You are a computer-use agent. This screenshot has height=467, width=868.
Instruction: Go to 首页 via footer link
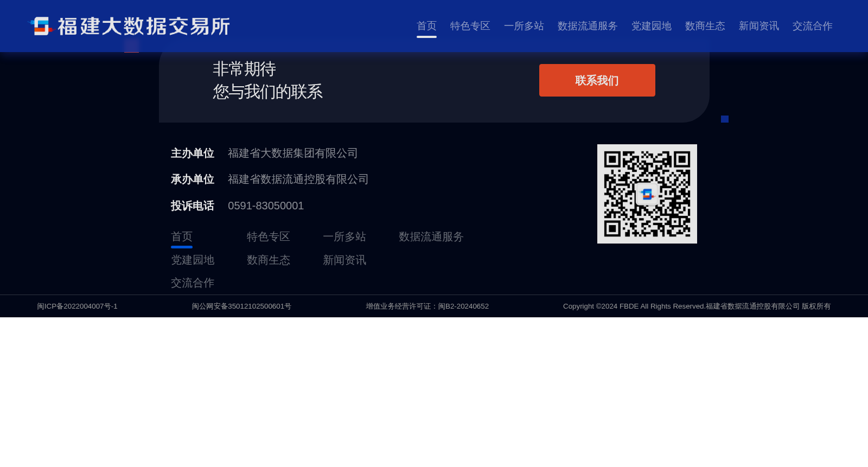click(x=182, y=236)
